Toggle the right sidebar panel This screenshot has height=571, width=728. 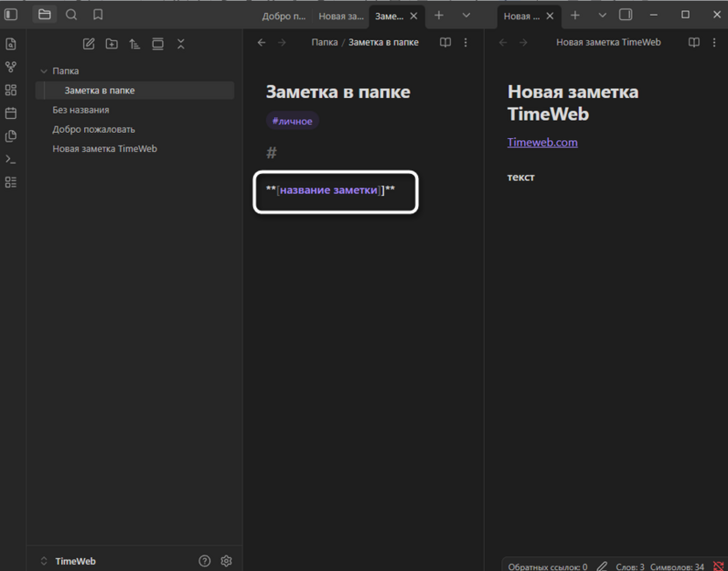(626, 15)
